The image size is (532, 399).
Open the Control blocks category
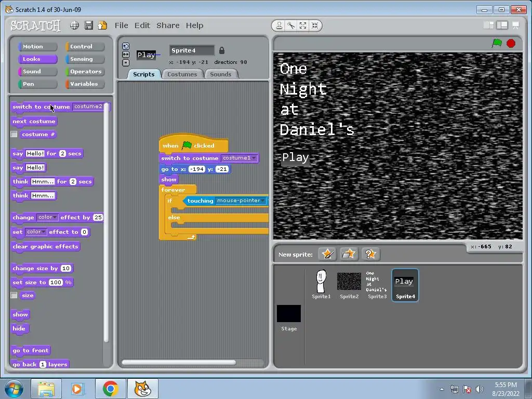[85, 46]
